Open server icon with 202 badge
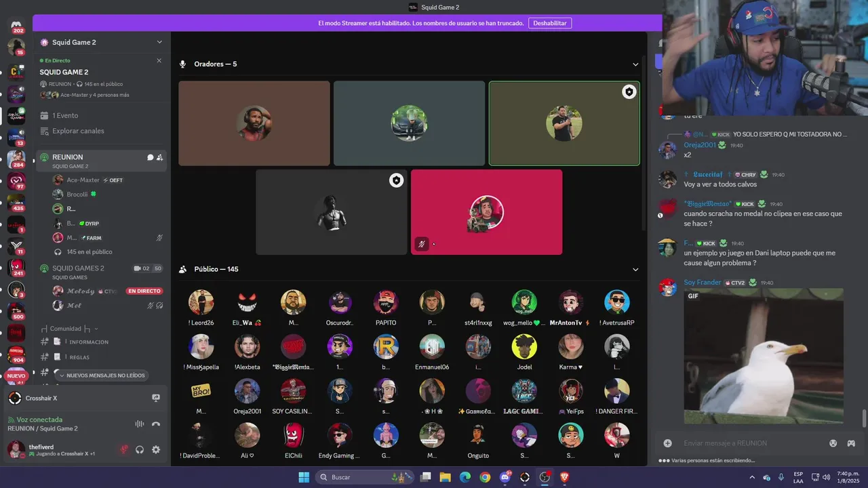Image resolution: width=868 pixels, height=488 pixels. tap(16, 26)
